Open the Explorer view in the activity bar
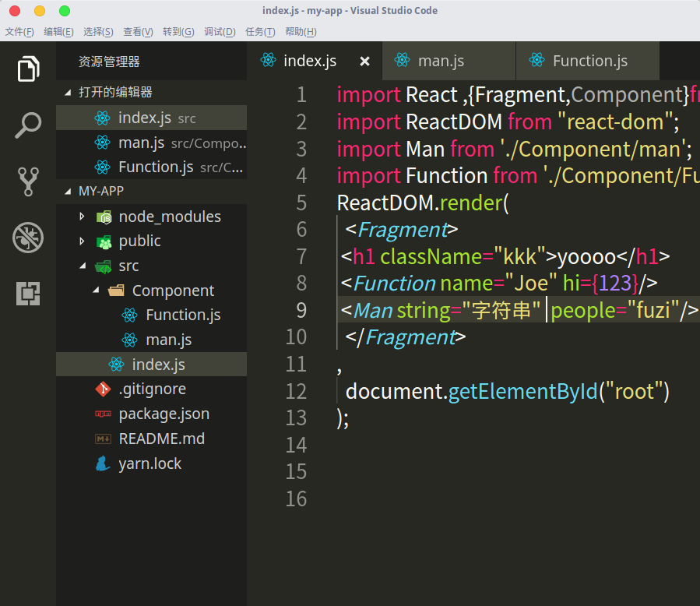Viewport: 700px width, 606px height. click(28, 69)
